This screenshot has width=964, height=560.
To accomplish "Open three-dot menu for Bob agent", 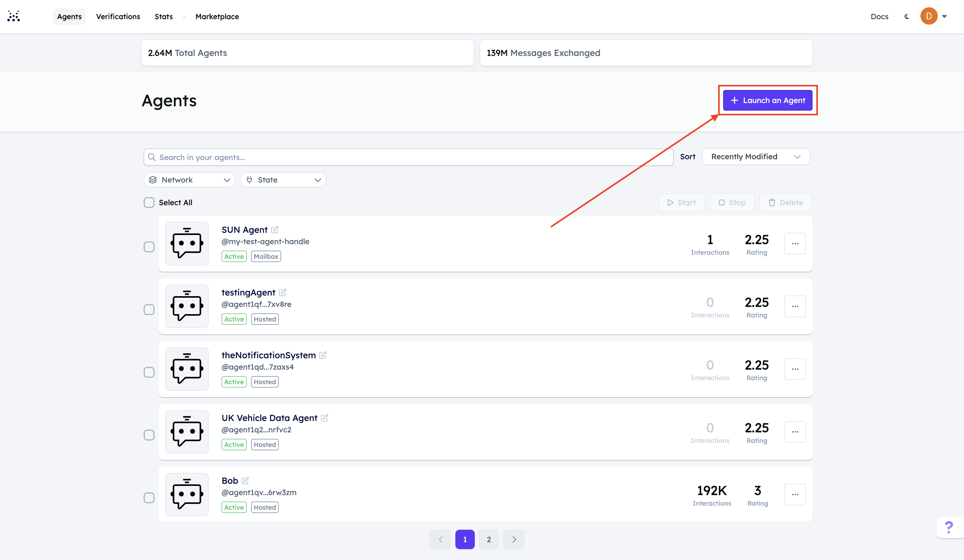I will pos(795,494).
